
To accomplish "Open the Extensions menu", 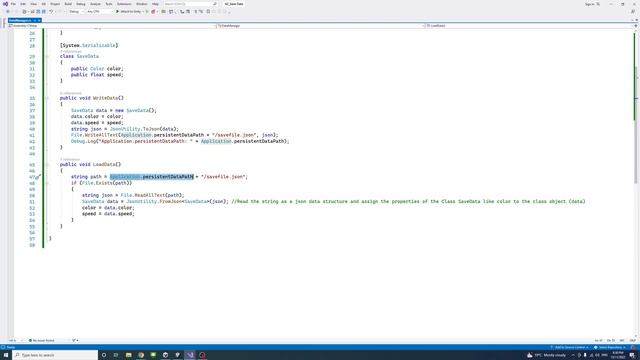I will (124, 4).
